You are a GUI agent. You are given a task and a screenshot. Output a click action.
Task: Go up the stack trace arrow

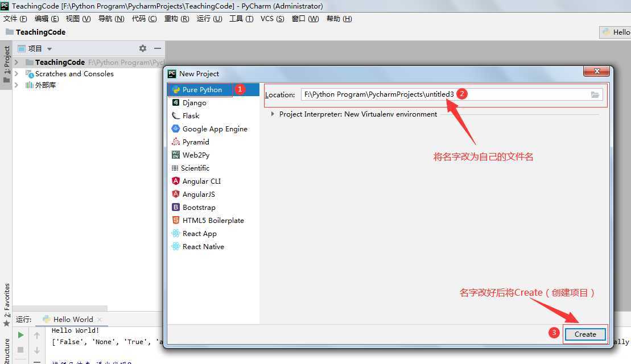click(x=36, y=335)
